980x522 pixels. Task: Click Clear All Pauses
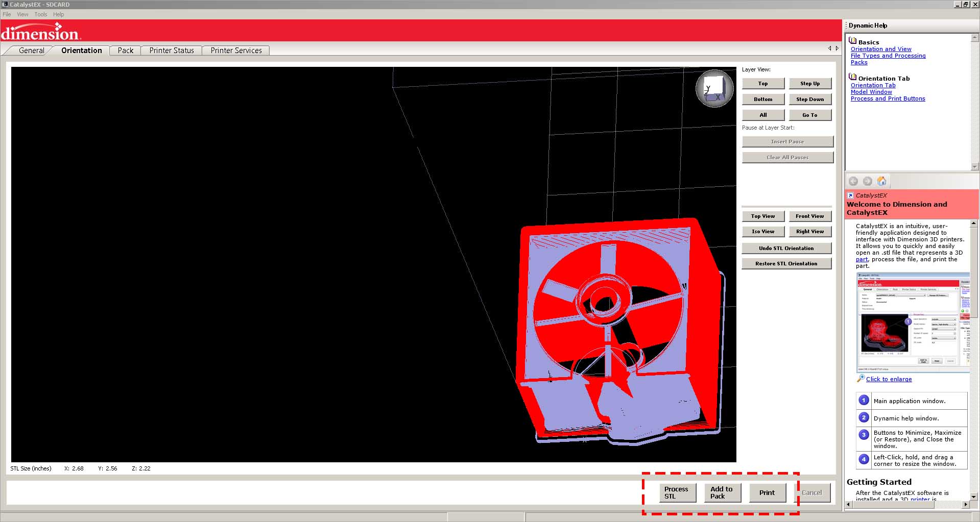[x=787, y=158]
